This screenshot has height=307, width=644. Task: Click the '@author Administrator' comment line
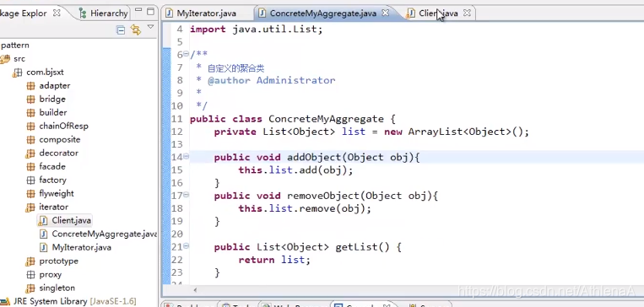pyautogui.click(x=272, y=80)
